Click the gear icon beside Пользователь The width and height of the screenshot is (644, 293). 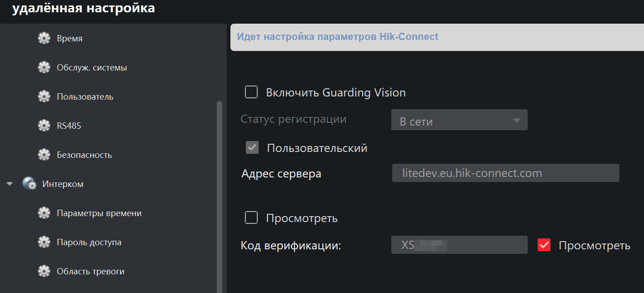pos(44,97)
